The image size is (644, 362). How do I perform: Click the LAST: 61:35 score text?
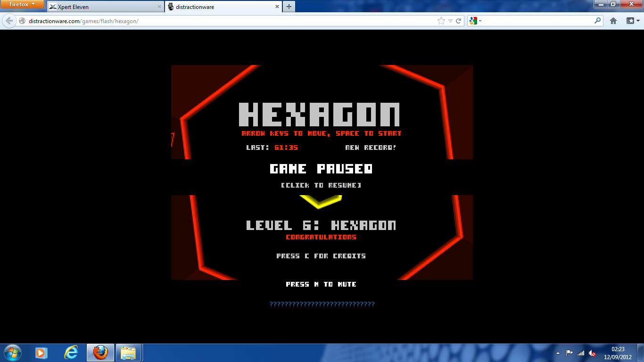[272, 148]
